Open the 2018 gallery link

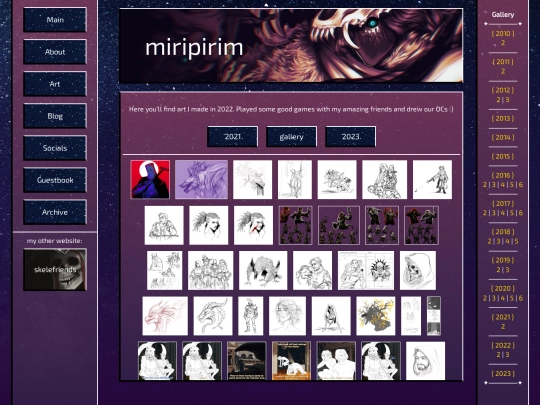click(503, 231)
